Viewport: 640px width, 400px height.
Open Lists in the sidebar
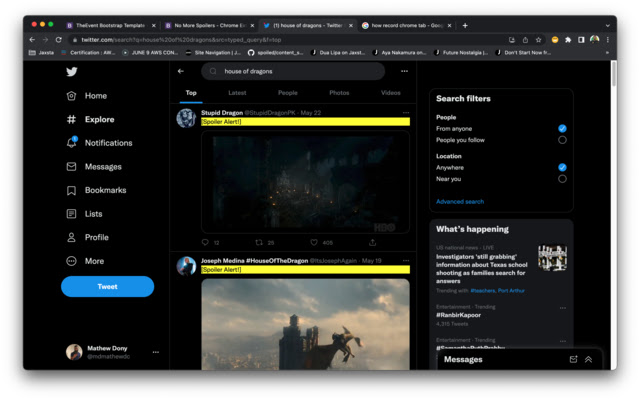click(84, 214)
